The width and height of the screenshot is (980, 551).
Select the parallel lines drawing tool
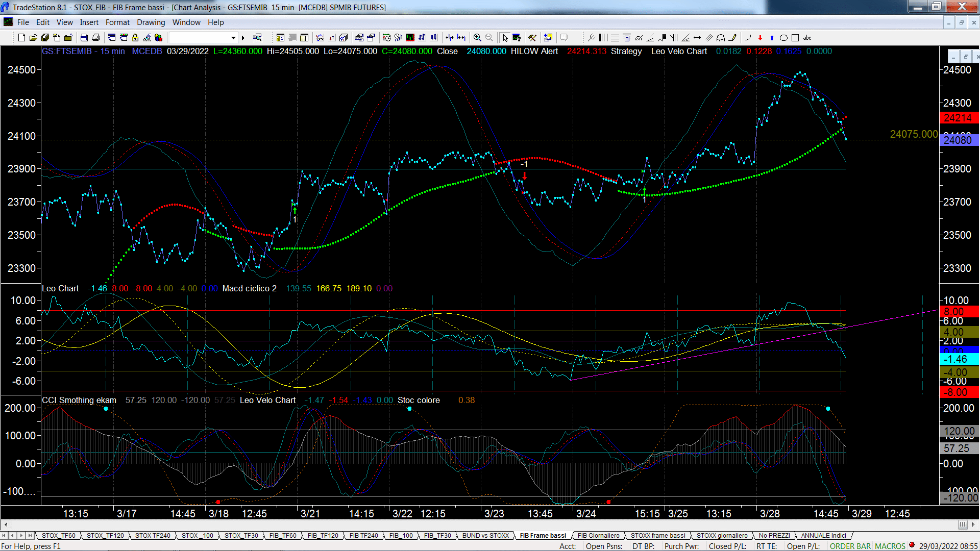point(709,38)
